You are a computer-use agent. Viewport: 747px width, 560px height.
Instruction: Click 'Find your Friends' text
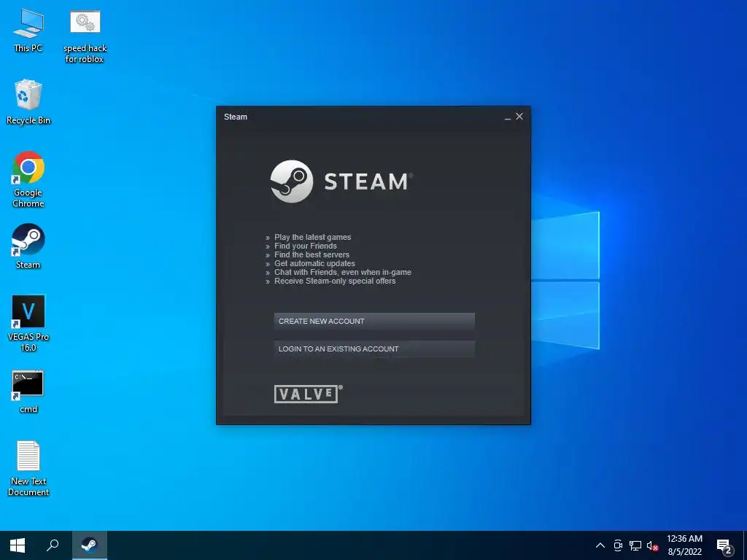(306, 246)
